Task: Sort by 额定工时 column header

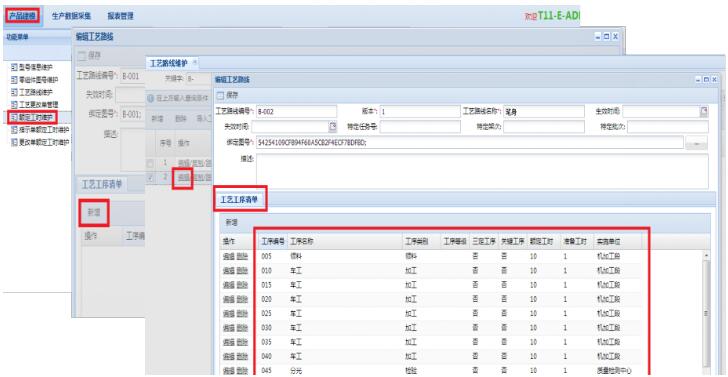Action: (540, 241)
